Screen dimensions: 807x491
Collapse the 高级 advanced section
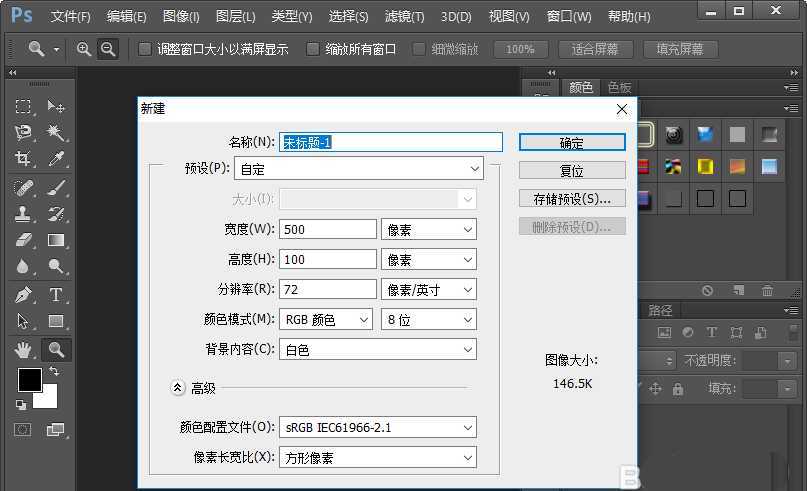coord(178,388)
